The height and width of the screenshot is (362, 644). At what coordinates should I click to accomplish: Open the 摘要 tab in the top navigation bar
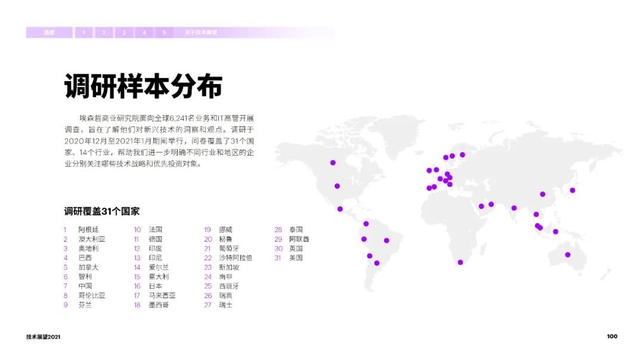click(x=49, y=32)
